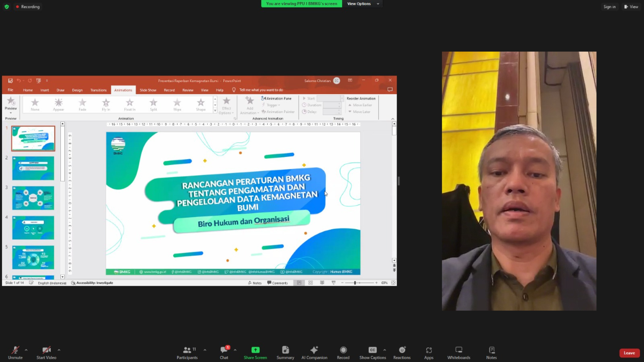This screenshot has width=644, height=362.
Task: Select the Split animation effect
Action: (153, 104)
